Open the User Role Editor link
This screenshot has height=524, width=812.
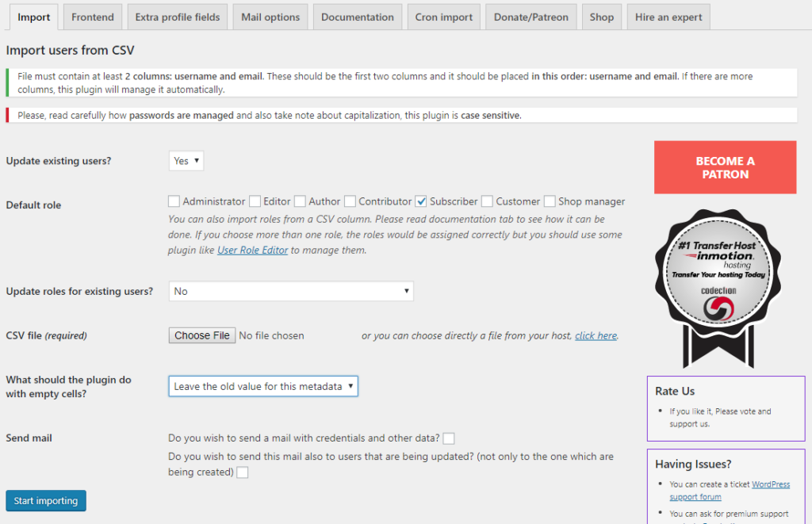(x=252, y=250)
